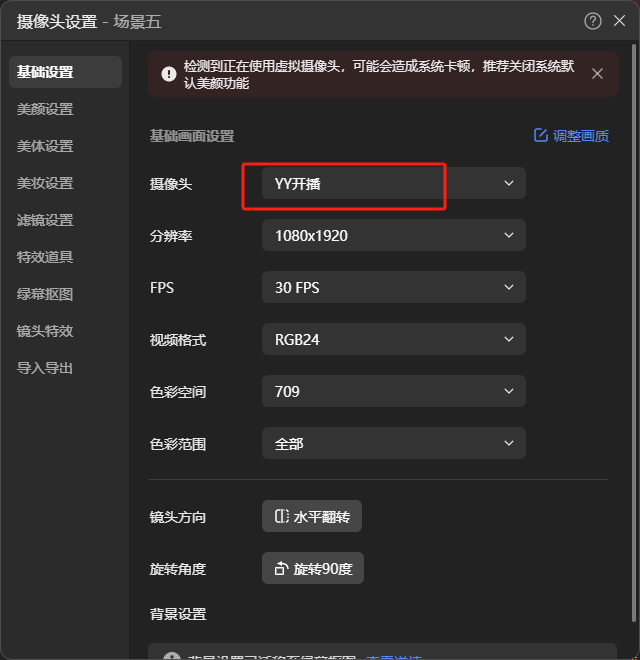Select the 基础设置 tab
640x660 pixels.
(65, 72)
